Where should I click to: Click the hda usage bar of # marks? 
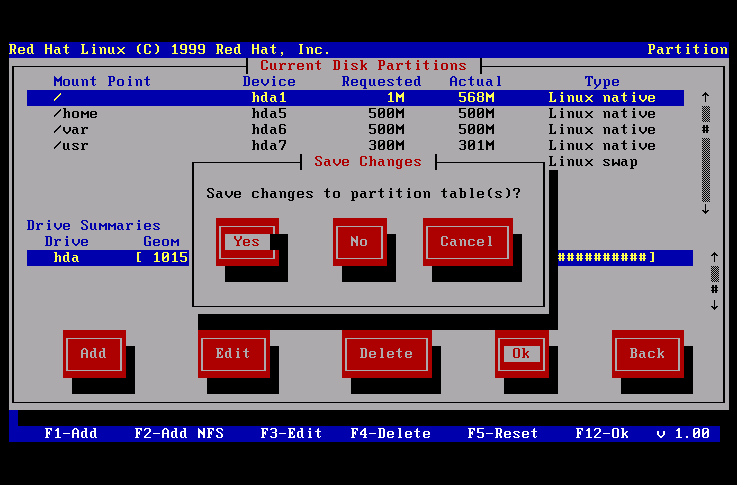point(606,258)
